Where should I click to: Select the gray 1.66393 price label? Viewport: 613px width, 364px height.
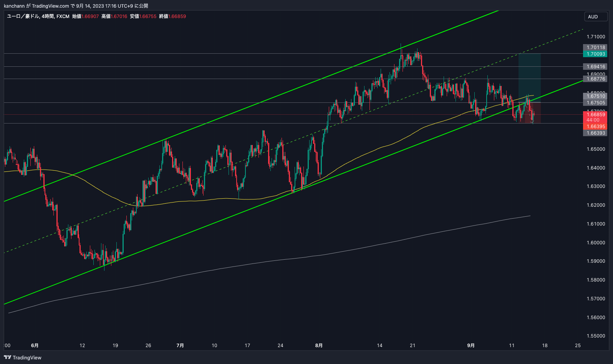click(595, 133)
